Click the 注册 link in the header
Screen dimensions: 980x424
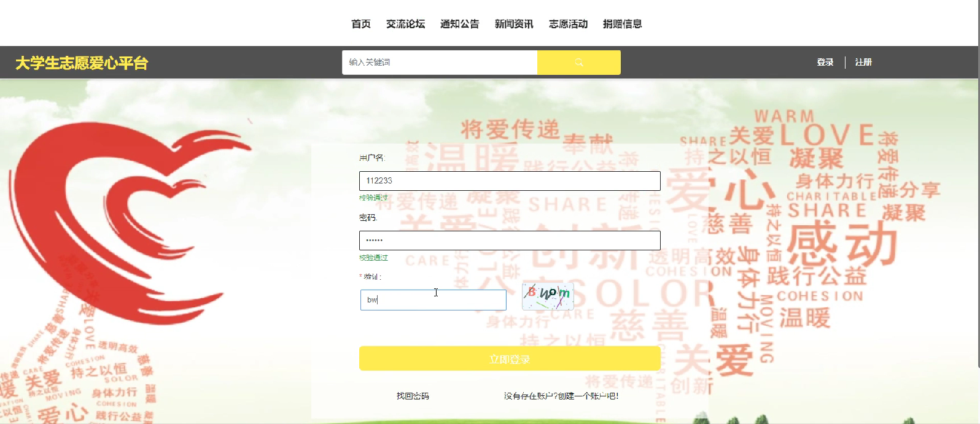tap(863, 62)
